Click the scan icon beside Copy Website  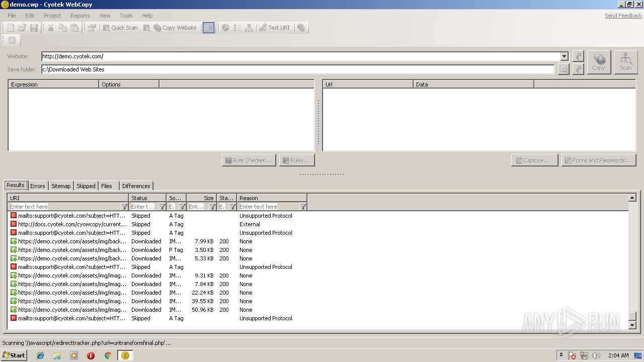[146, 28]
